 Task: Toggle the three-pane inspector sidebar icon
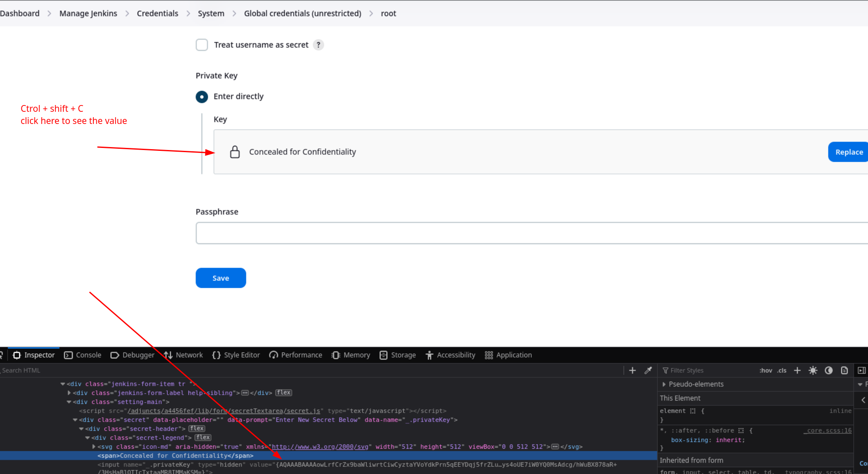coord(861,370)
